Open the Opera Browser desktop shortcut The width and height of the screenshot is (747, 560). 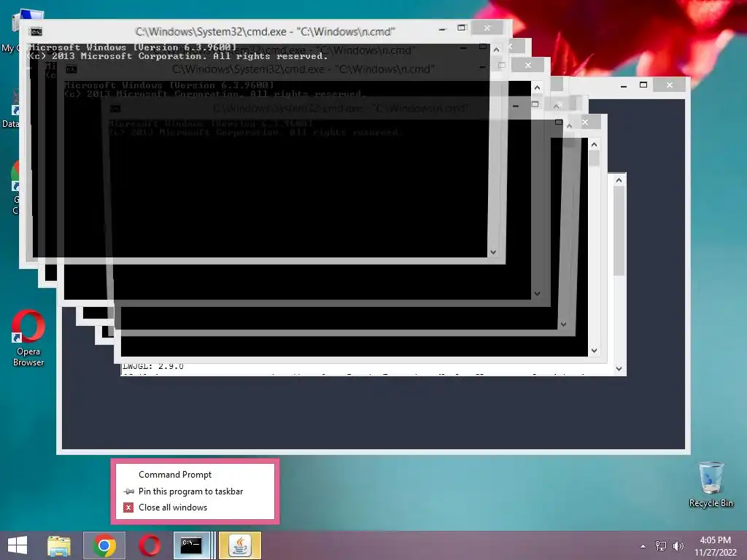[x=28, y=338]
